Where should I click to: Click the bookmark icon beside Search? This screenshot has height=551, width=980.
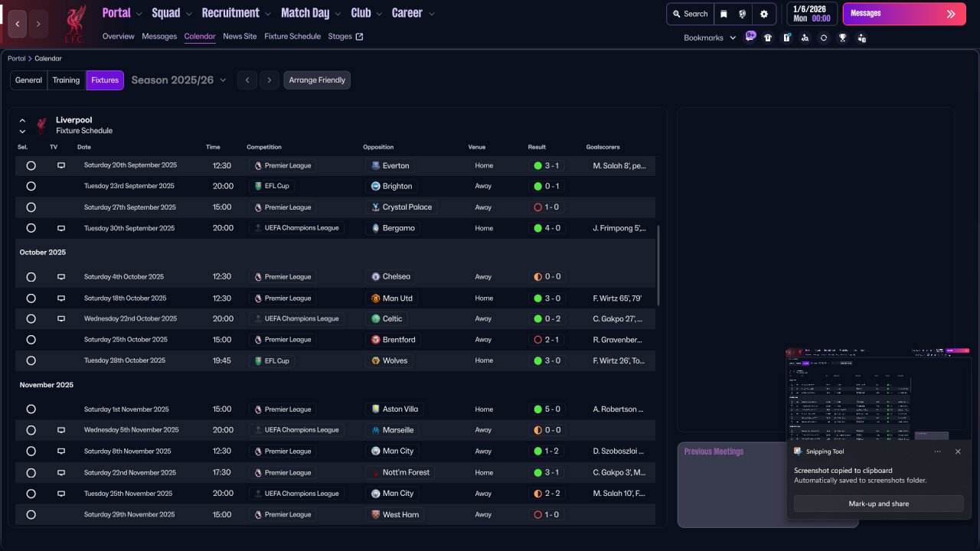pos(724,14)
